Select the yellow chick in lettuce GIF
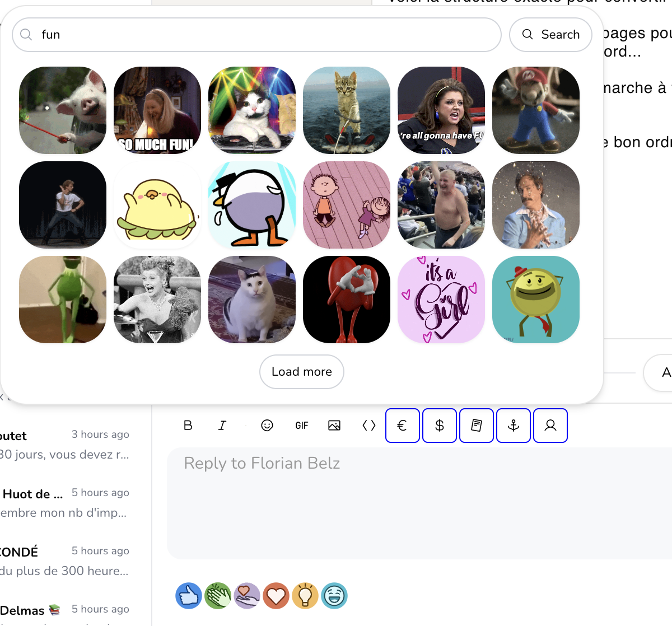This screenshot has width=672, height=626. click(x=157, y=205)
